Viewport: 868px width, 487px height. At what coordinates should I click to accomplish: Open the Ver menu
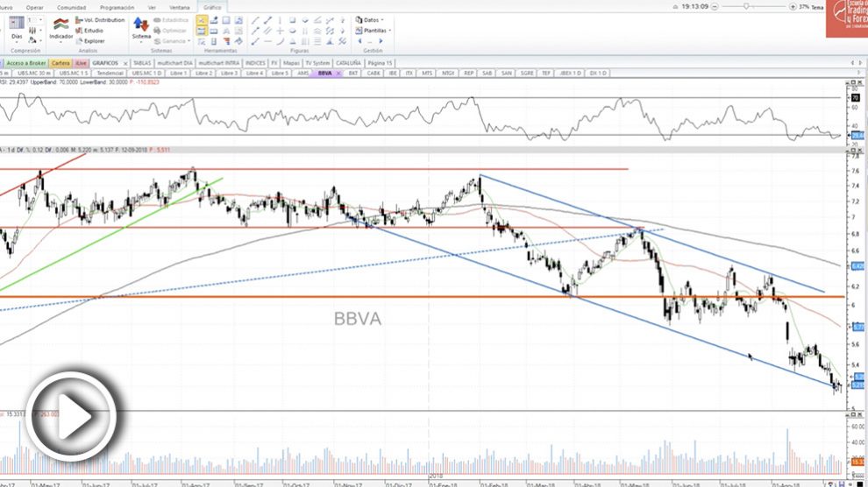click(x=152, y=7)
